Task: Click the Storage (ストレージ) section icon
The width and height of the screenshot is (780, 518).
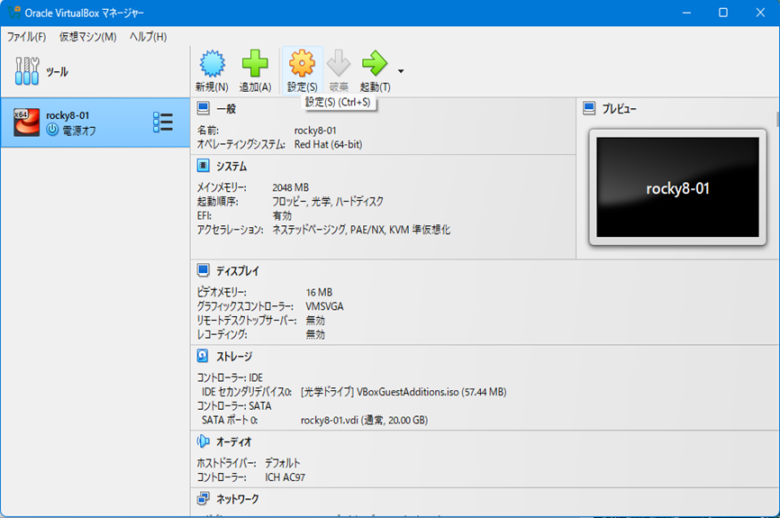Action: tap(203, 356)
